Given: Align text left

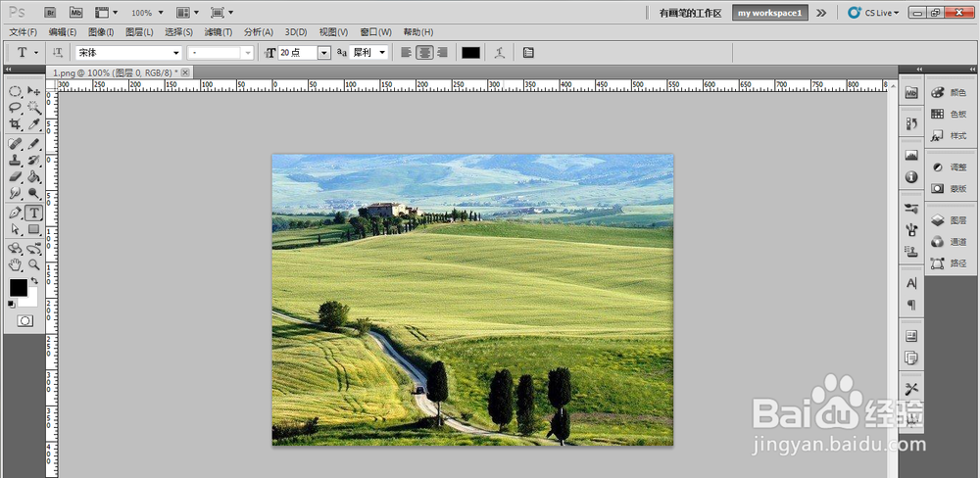Looking at the screenshot, I should [407, 53].
